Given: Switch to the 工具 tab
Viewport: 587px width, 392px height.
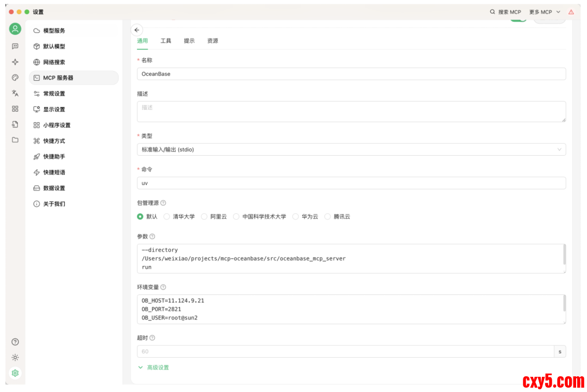Looking at the screenshot, I should (166, 41).
